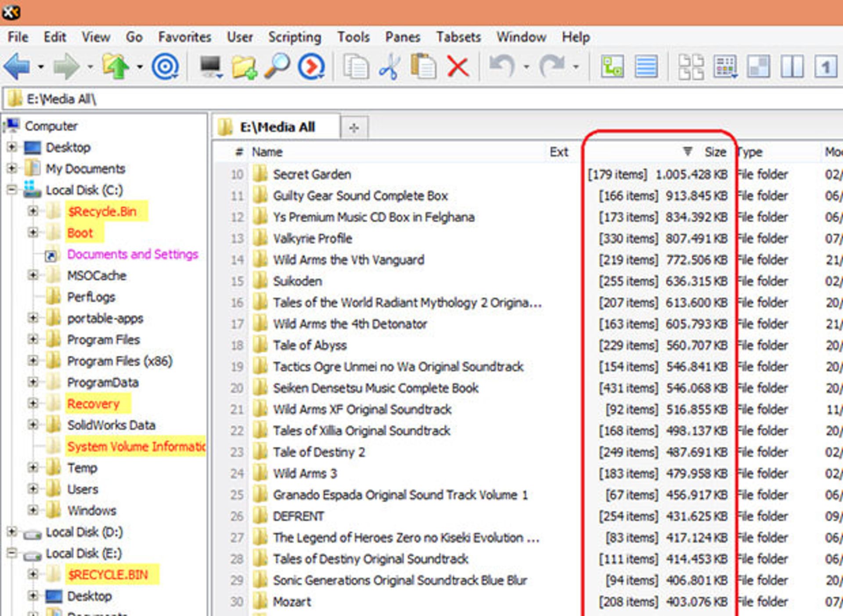Viewport: 843px width, 616px height.
Task: Click the Paste clipboard icon
Action: click(423, 67)
